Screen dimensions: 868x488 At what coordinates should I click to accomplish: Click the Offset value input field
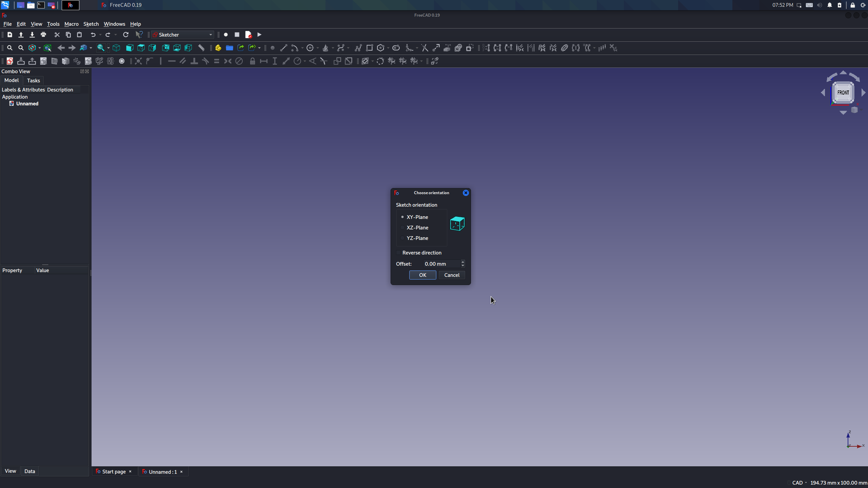[x=441, y=264]
